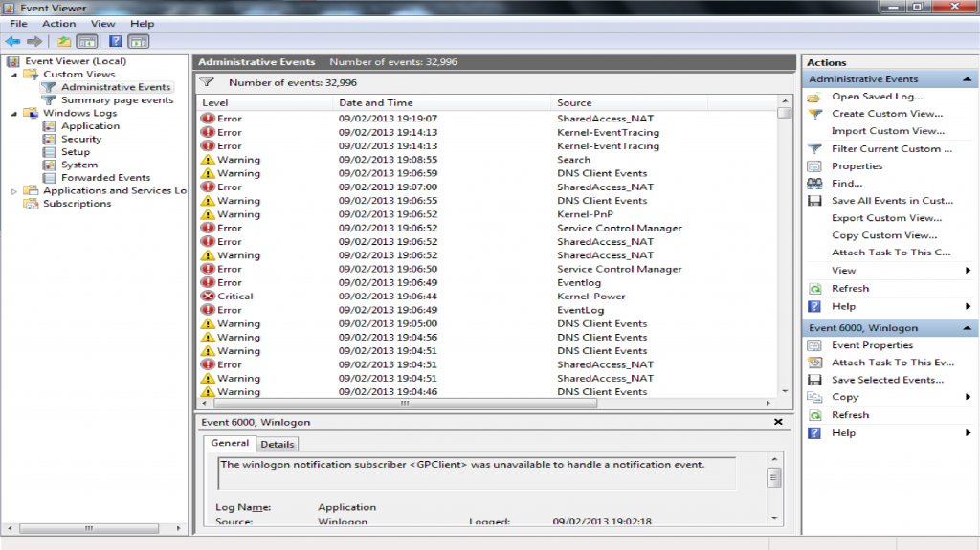
Task: Select the Error row at 19:19:07
Action: 486,119
